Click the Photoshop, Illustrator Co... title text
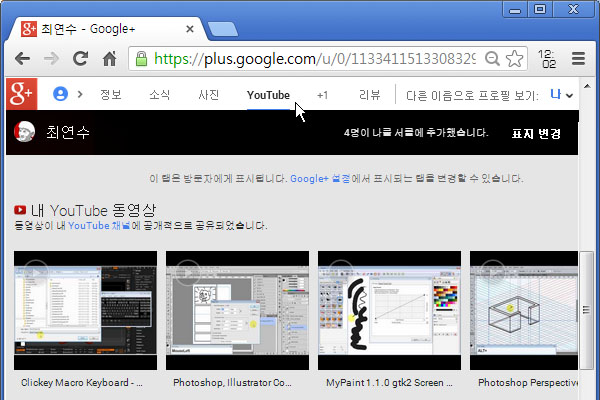This screenshot has height=400, width=600. (x=232, y=382)
